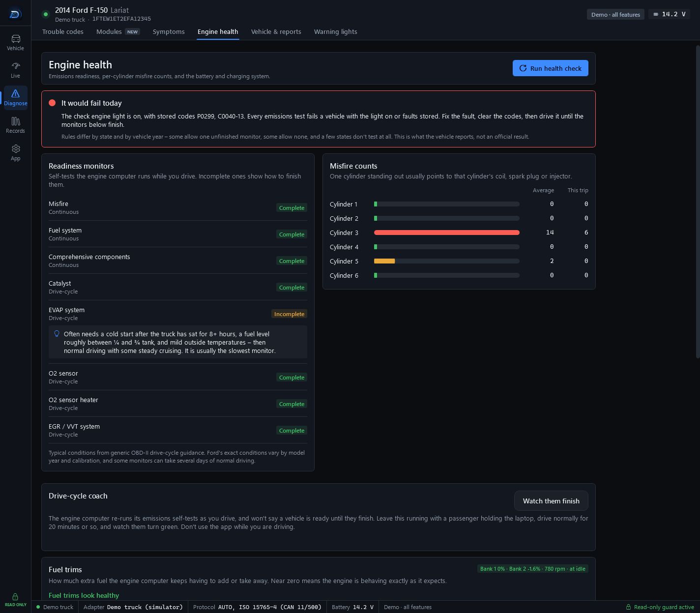This screenshot has height=613, width=700.
Task: Click the green connection status dot
Action: click(x=46, y=14)
